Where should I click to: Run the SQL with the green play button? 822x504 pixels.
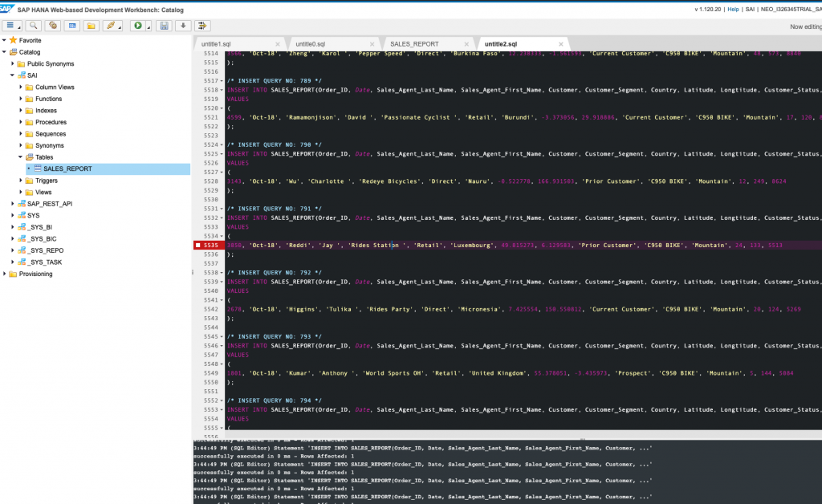138,26
